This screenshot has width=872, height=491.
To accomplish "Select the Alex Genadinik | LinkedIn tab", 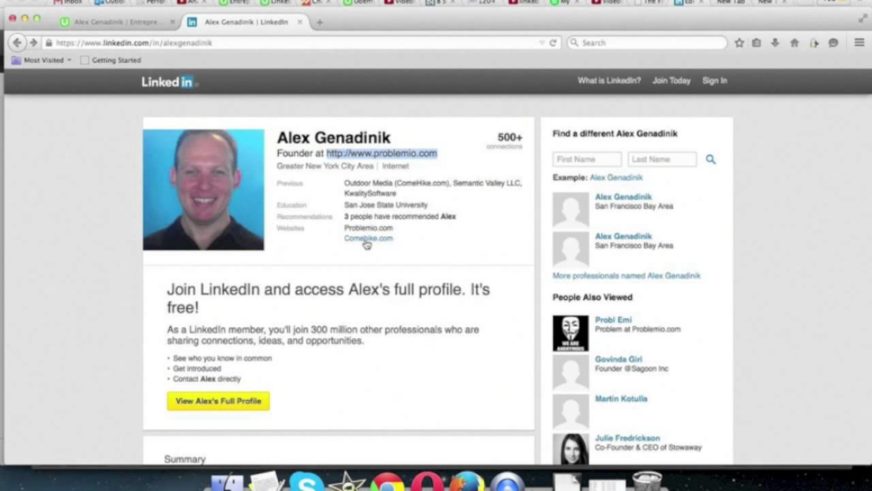I will (246, 22).
